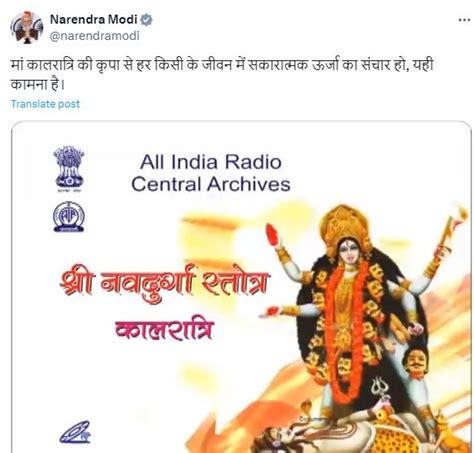This screenshot has width=474, height=453.
Task: Click the Translate post link
Action: coord(45,104)
